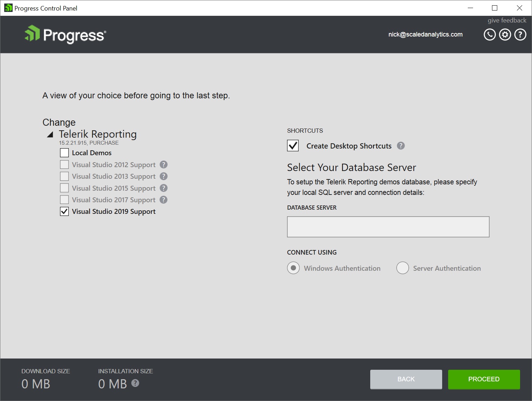Click the phone contact icon in header
The height and width of the screenshot is (401, 532).
pos(490,34)
